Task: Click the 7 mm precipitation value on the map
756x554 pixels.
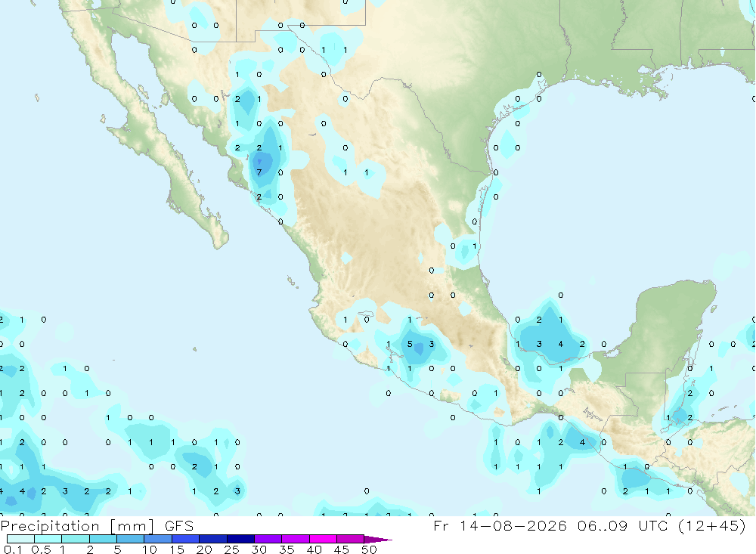Action: click(x=259, y=172)
